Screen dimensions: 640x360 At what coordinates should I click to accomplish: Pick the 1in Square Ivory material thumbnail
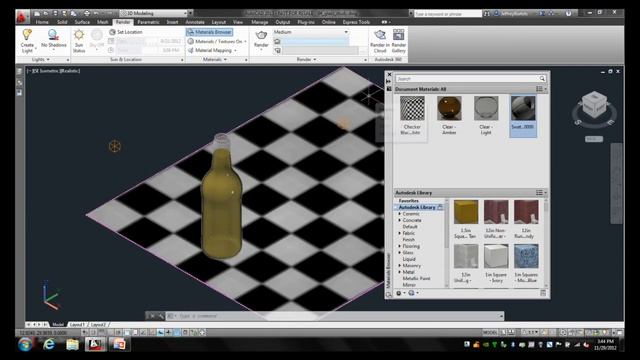(x=496, y=256)
